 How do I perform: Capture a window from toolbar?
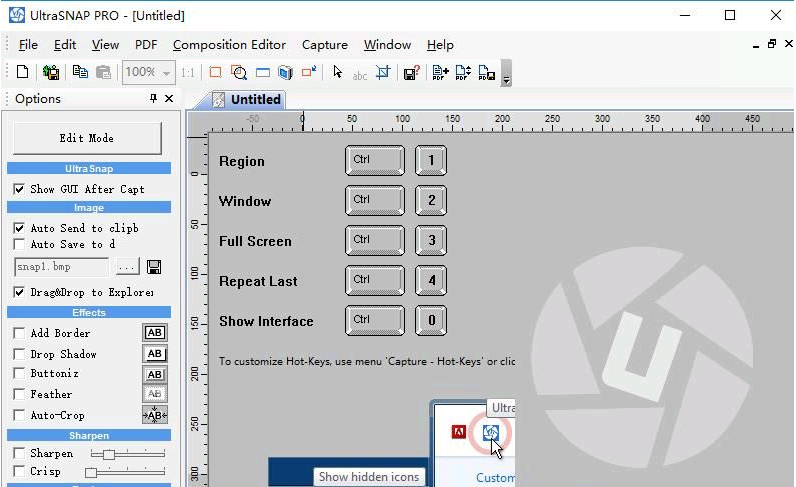[262, 72]
